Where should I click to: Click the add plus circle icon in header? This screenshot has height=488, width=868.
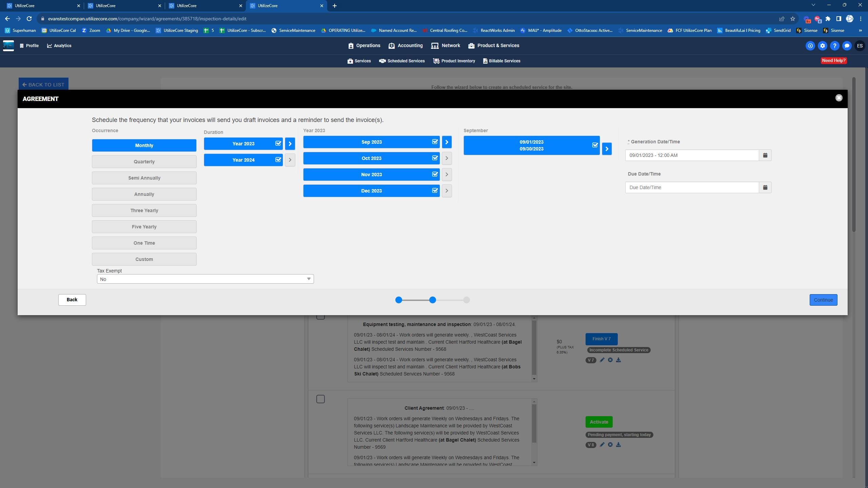tap(810, 46)
